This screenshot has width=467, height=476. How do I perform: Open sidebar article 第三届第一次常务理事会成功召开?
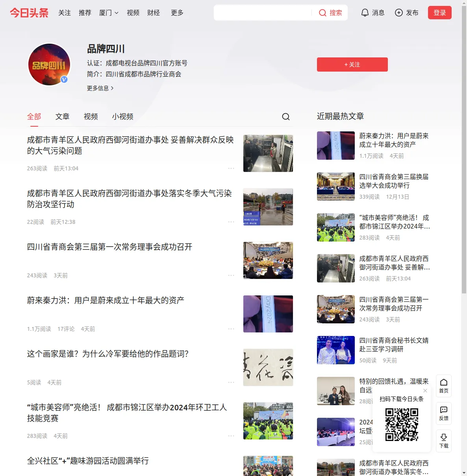tap(394, 304)
